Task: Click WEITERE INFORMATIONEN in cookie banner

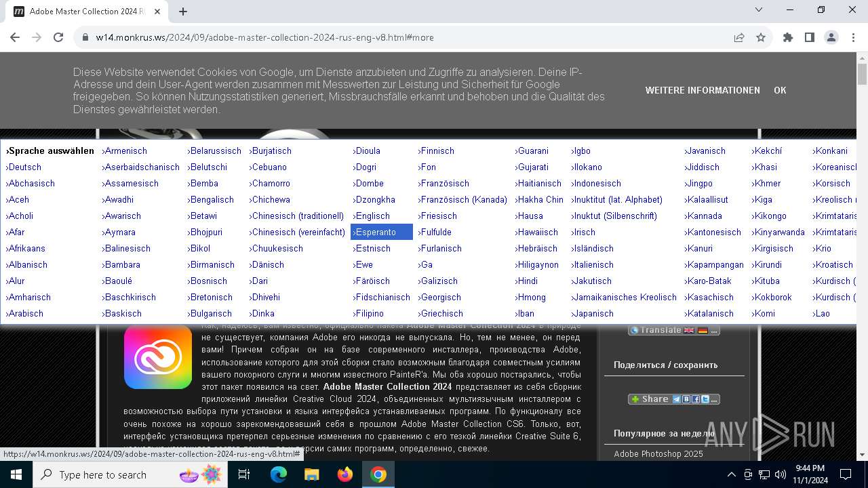Action: [x=703, y=90]
